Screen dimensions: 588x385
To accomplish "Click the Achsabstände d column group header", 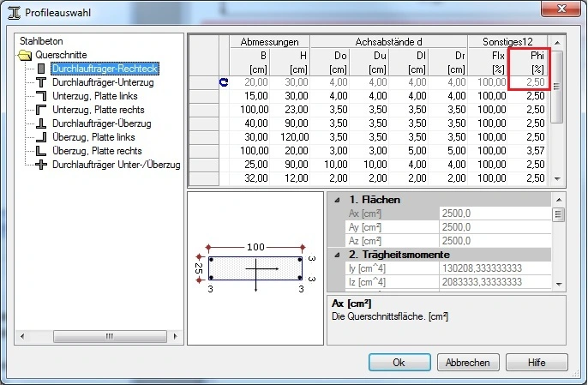I will [389, 42].
